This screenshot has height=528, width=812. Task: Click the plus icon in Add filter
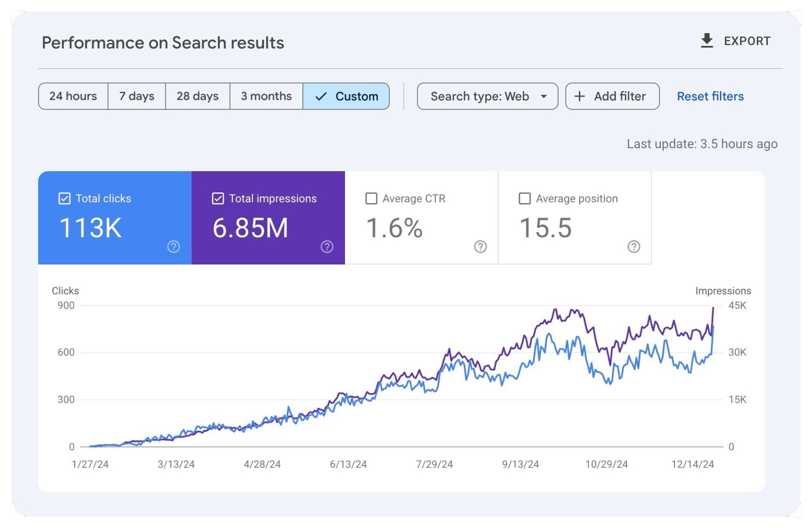pyautogui.click(x=579, y=96)
